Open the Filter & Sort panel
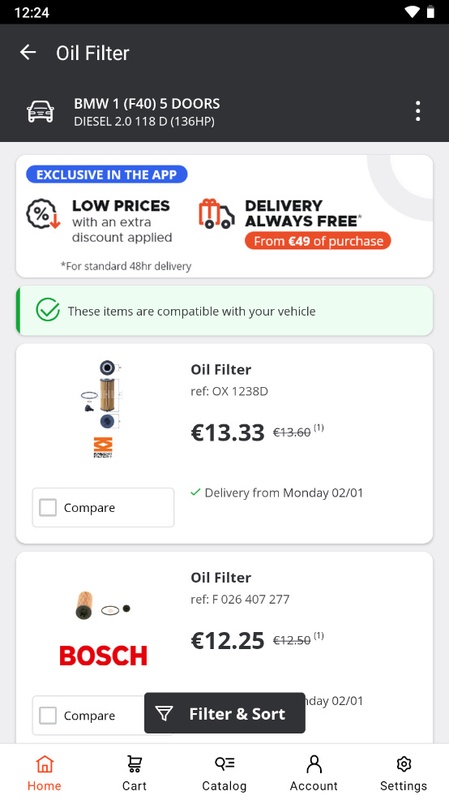This screenshot has height=800, width=449. coord(224,713)
